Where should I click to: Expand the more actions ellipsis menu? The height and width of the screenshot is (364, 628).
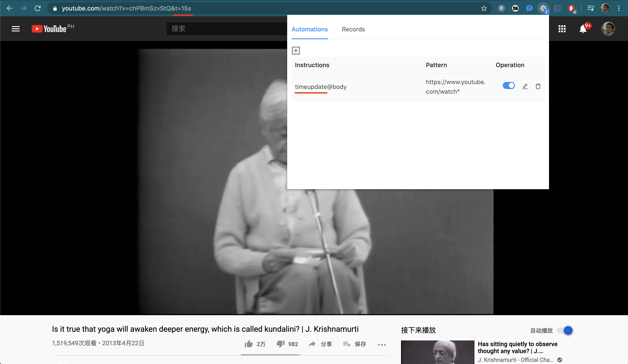pyautogui.click(x=381, y=345)
